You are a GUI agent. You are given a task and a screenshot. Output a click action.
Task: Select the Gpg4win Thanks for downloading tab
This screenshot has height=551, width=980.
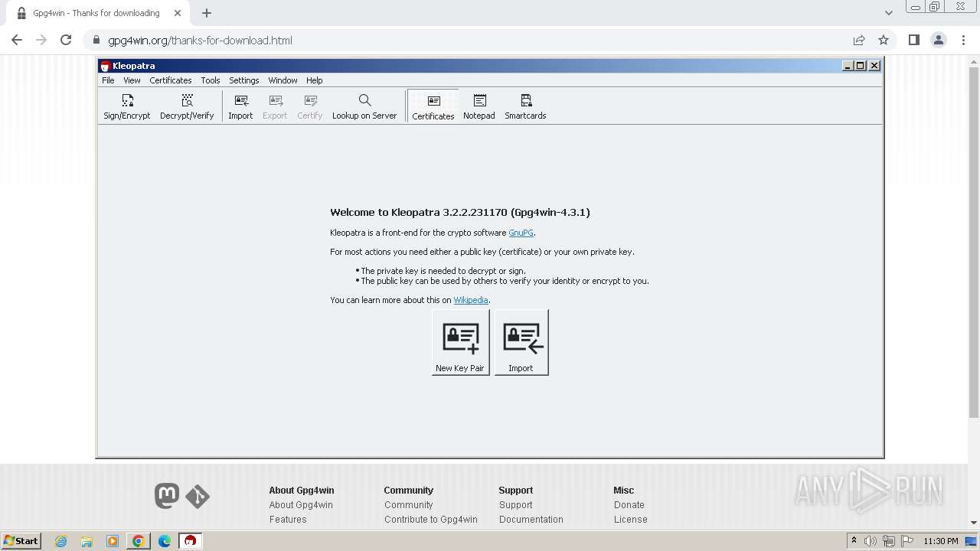[x=95, y=13]
